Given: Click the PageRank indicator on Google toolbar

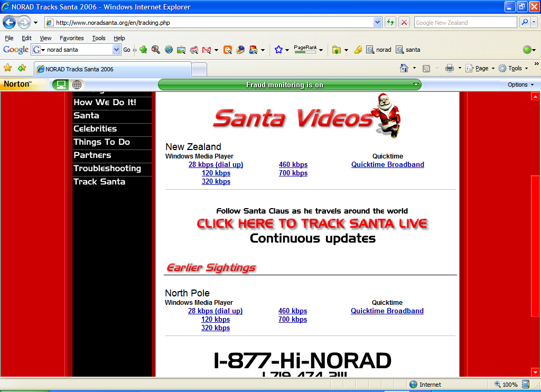Looking at the screenshot, I should click(x=305, y=49).
